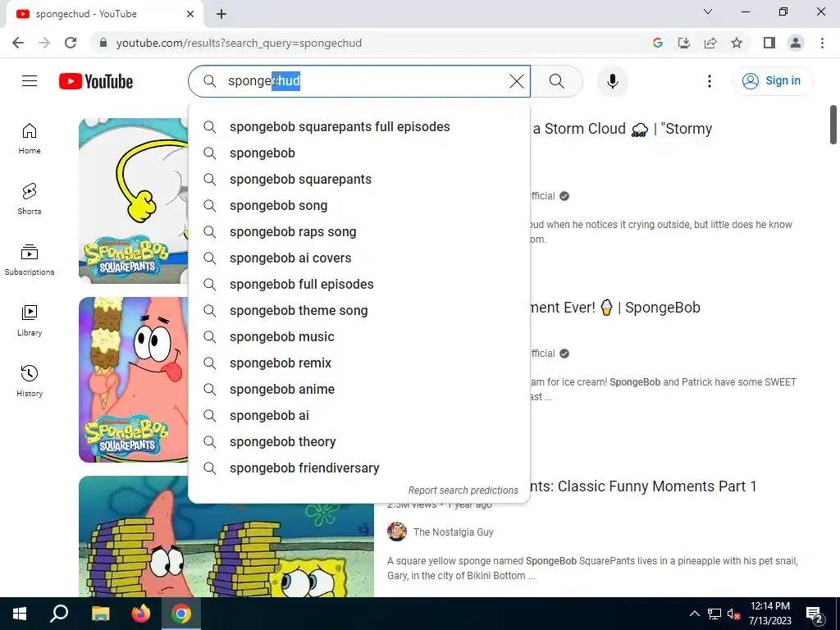Open the Storm Cloud video thumbnail
840x630 pixels.
134,200
